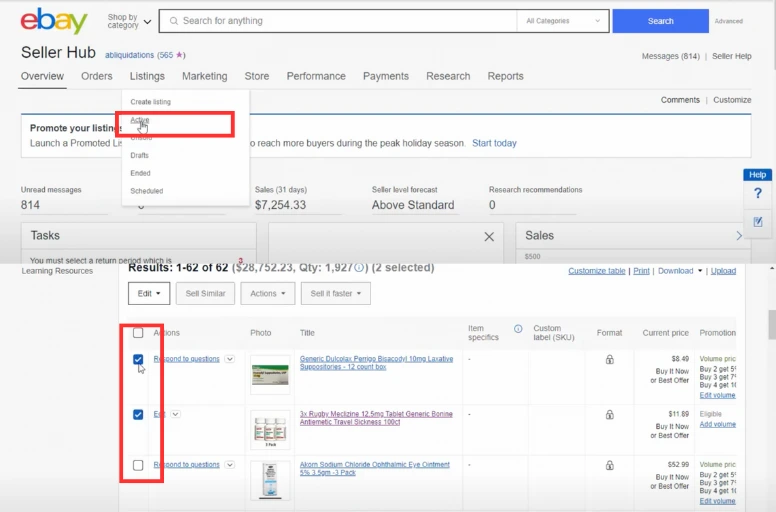Check the Akorn Sodium Chloride listing checkbox

point(138,465)
